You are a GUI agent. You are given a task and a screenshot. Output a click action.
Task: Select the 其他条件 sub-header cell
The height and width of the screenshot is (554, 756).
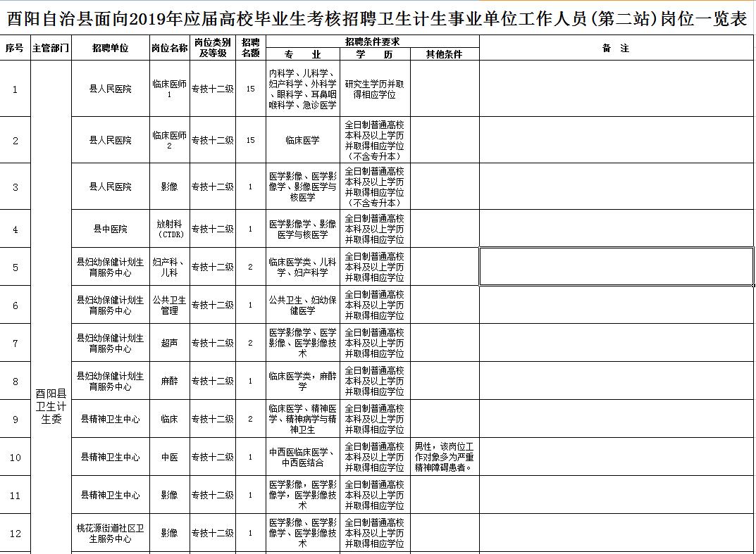tap(444, 54)
